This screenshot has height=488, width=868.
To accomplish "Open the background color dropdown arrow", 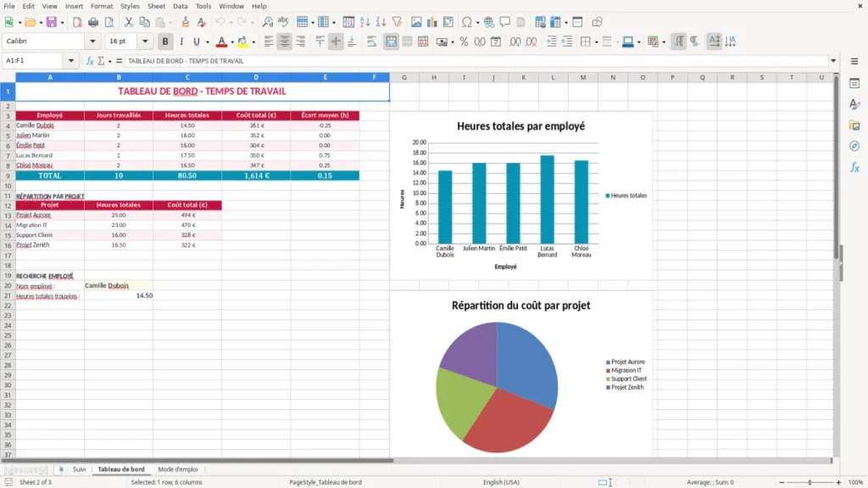I will (x=253, y=42).
